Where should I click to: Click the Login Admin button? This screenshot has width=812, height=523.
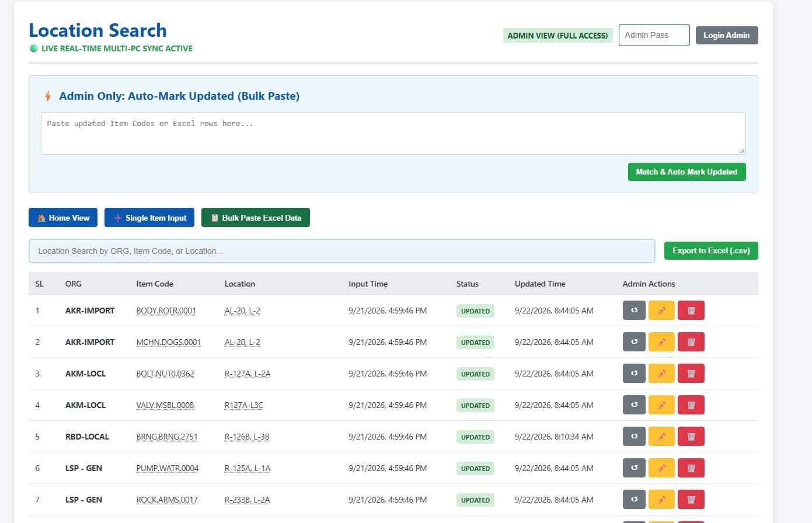727,35
